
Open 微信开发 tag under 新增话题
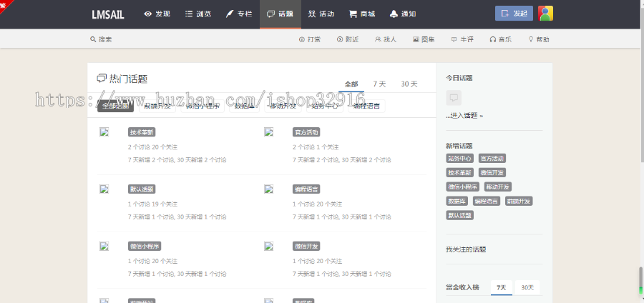coord(492,173)
